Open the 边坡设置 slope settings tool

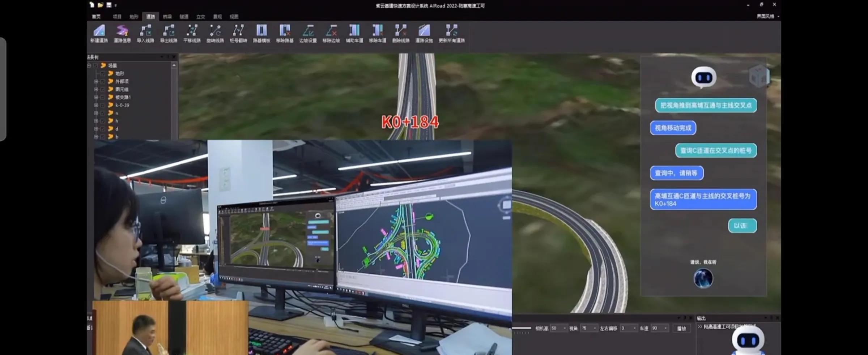pyautogui.click(x=308, y=34)
